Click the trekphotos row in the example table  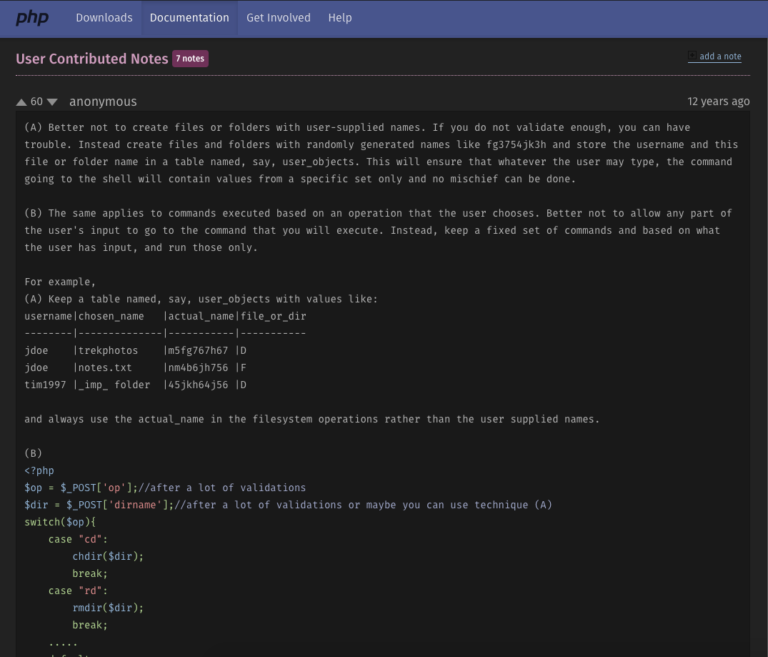coord(135,351)
